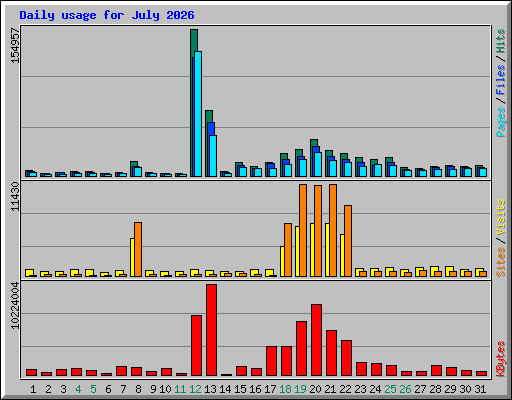Select the day 28 label on the x-axis
This screenshot has width=512, height=400.
click(435, 389)
